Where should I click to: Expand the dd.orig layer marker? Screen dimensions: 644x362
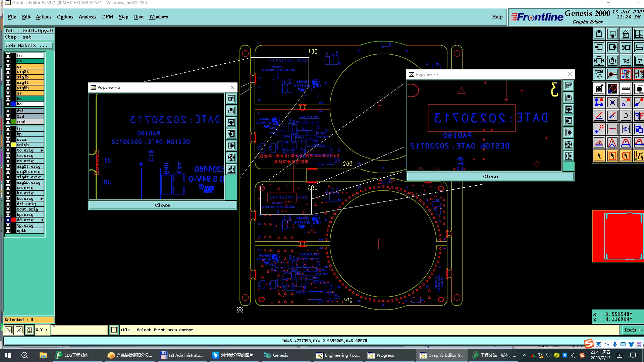pos(42,220)
